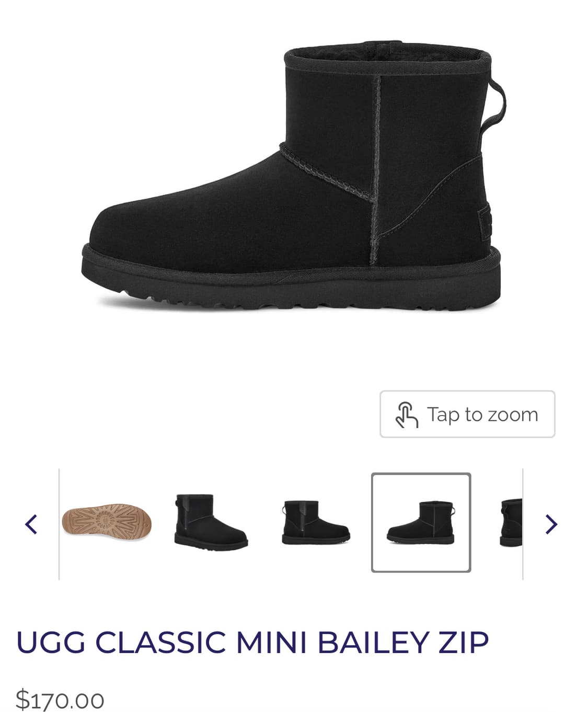Click the UGG Classic Mini Bailey Zip title
This screenshot has height=712, width=588.
[x=252, y=642]
